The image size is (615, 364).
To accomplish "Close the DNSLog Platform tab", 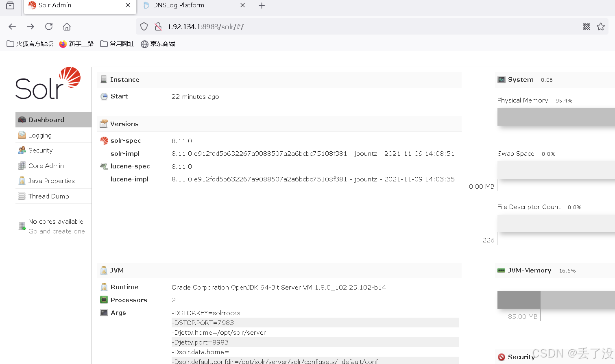I will click(242, 5).
